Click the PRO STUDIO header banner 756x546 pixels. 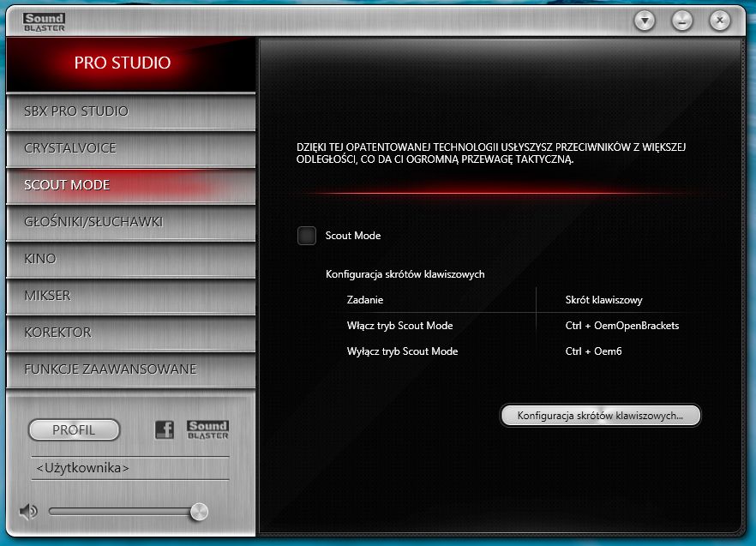(x=130, y=63)
